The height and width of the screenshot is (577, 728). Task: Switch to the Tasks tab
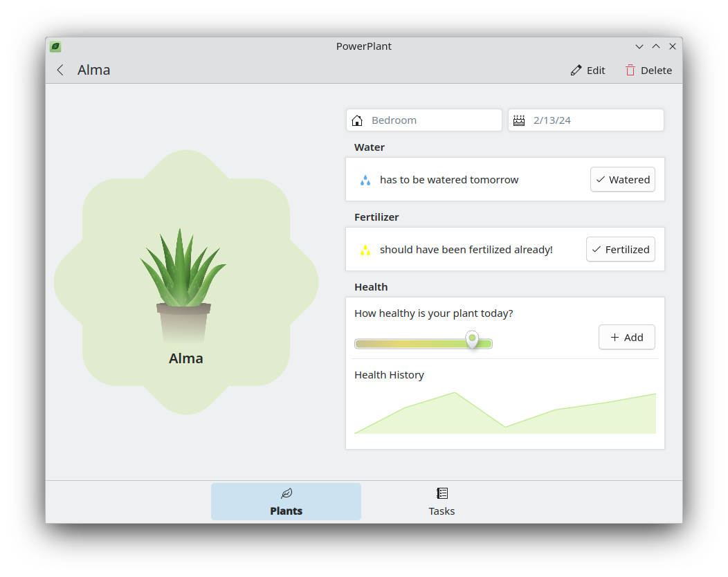coord(442,502)
